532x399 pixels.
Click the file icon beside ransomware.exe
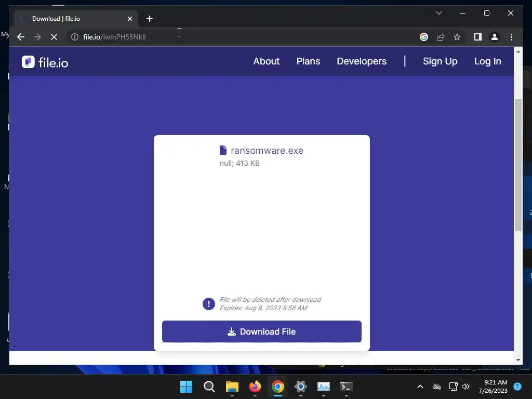[x=223, y=150]
